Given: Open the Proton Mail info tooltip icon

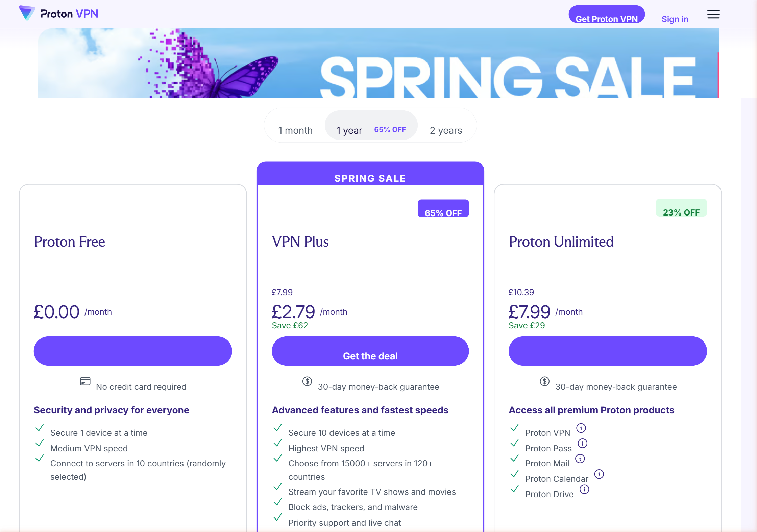Looking at the screenshot, I should (x=581, y=458).
